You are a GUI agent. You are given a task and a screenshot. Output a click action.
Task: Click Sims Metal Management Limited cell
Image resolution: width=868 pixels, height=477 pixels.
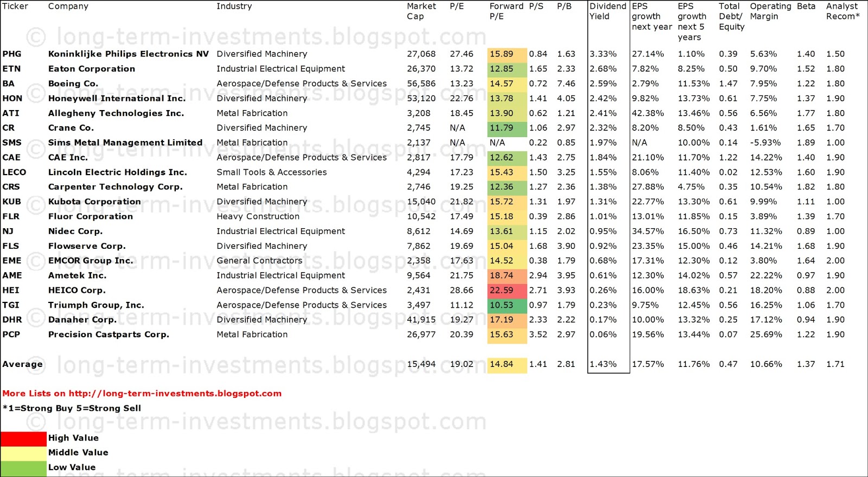(x=125, y=143)
